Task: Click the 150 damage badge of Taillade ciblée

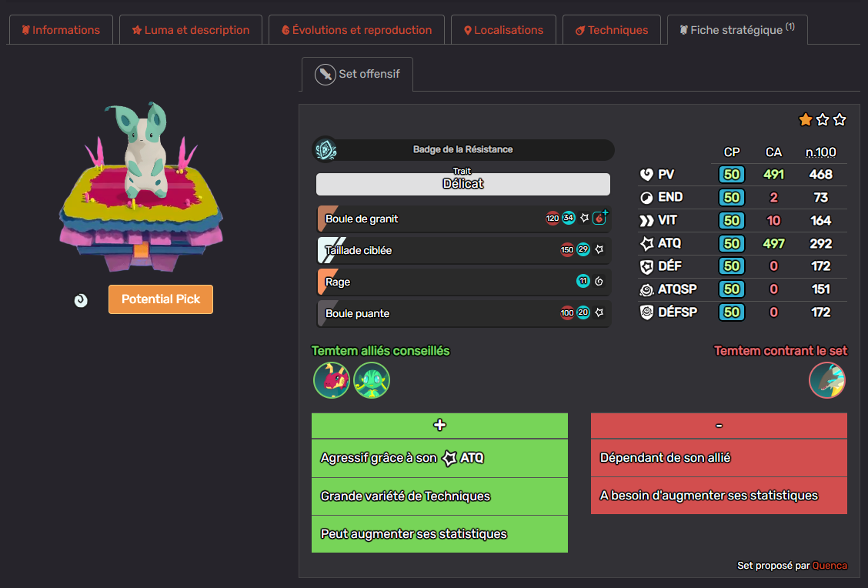Action: 567,249
